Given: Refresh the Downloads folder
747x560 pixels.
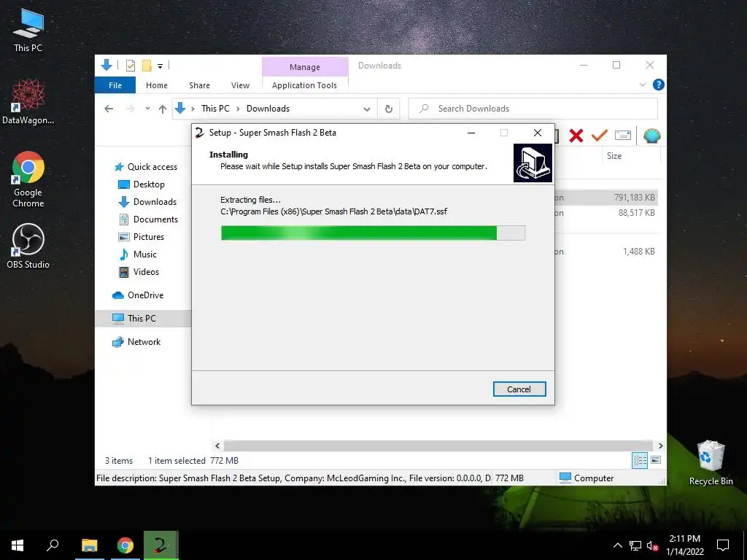Looking at the screenshot, I should point(389,109).
